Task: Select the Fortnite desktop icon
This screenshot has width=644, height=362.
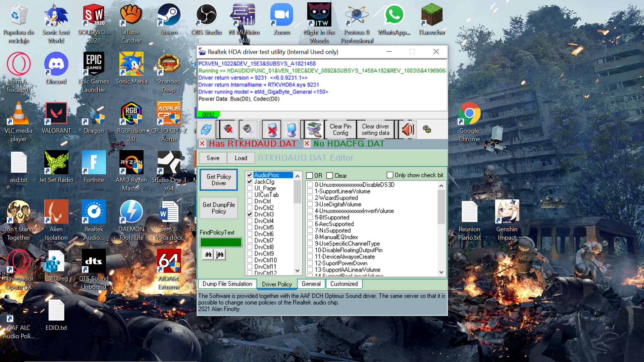Action: tap(94, 167)
